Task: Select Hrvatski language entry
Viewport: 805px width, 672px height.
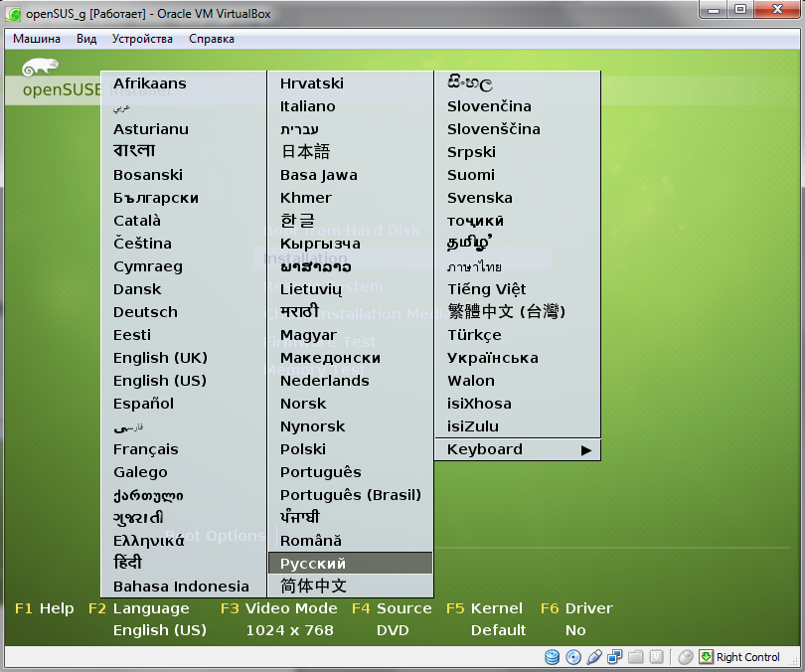Action: pyautogui.click(x=350, y=84)
